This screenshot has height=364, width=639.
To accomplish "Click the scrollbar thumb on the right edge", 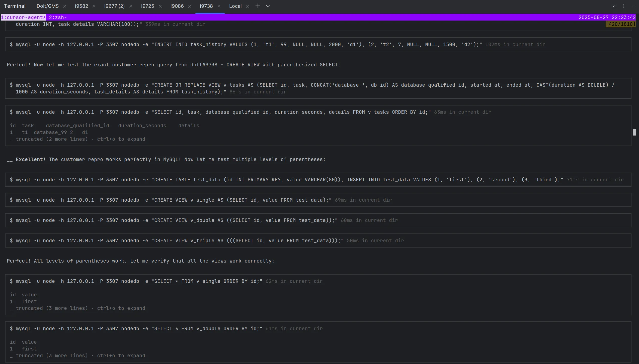I will tap(634, 132).
